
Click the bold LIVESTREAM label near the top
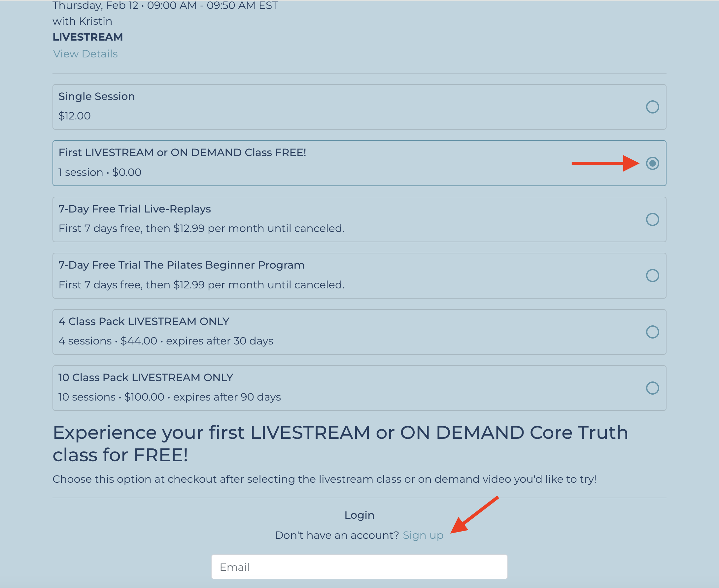pos(88,37)
